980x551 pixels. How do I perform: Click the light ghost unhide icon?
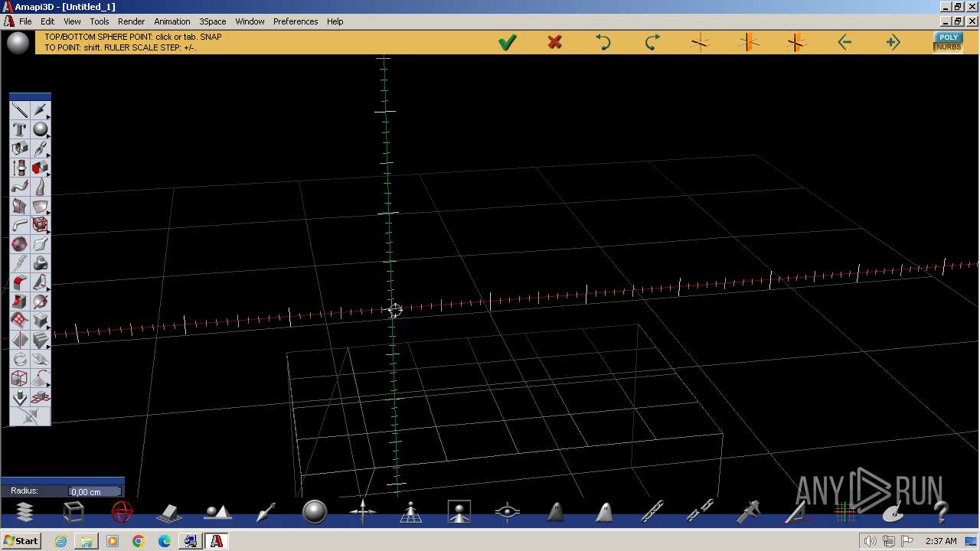604,512
